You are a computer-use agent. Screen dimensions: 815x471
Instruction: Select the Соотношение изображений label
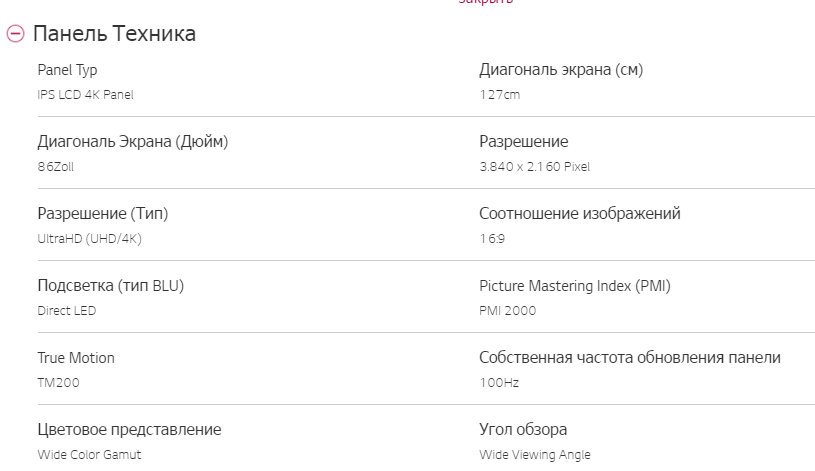pyautogui.click(x=580, y=214)
